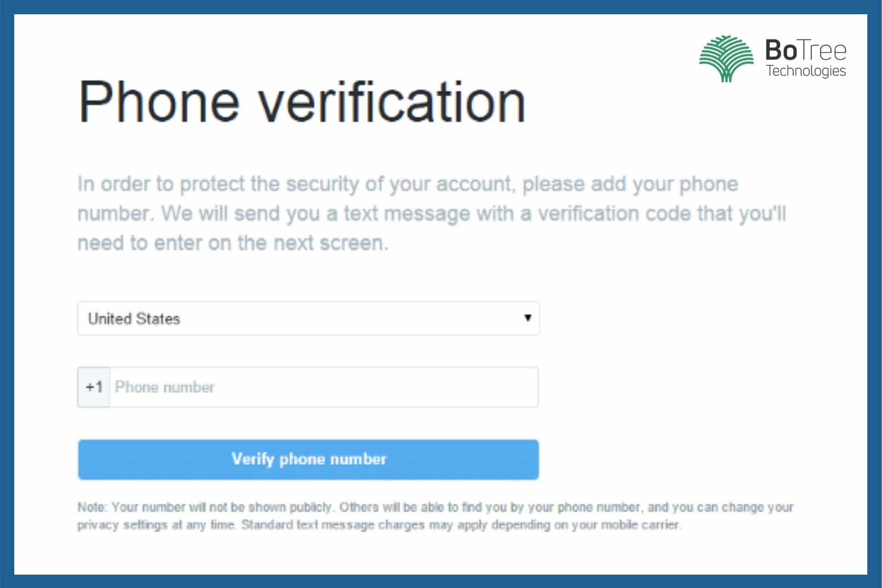Focus the Phone number input field
Viewport: 882px width, 588px height.
pos(324,387)
